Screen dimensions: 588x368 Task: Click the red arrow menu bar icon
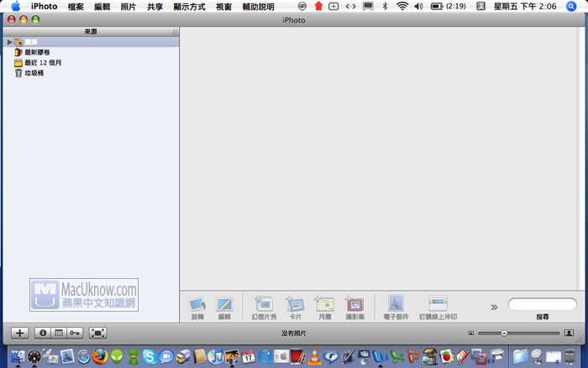pos(318,6)
